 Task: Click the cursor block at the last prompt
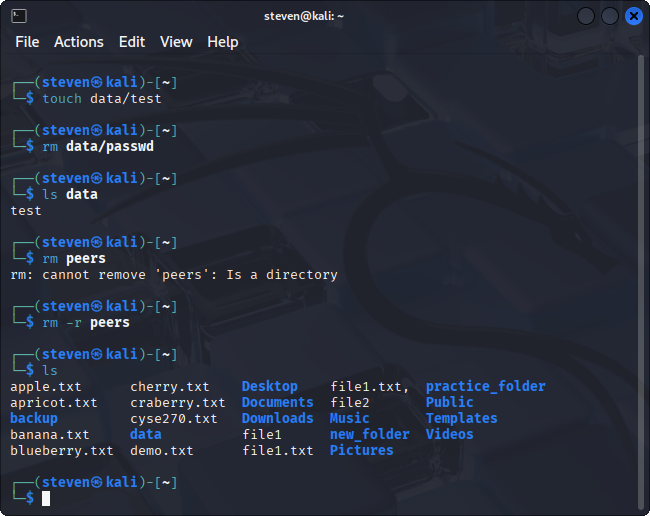coord(46,498)
